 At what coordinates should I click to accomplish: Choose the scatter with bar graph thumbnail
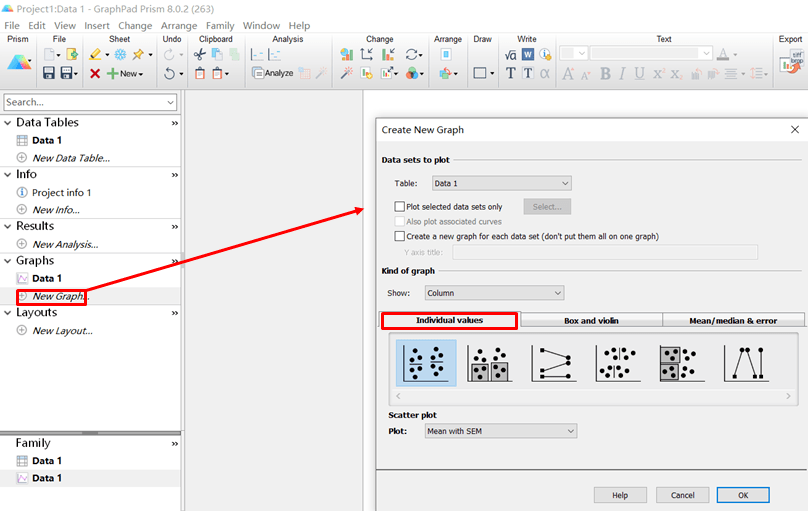490,364
